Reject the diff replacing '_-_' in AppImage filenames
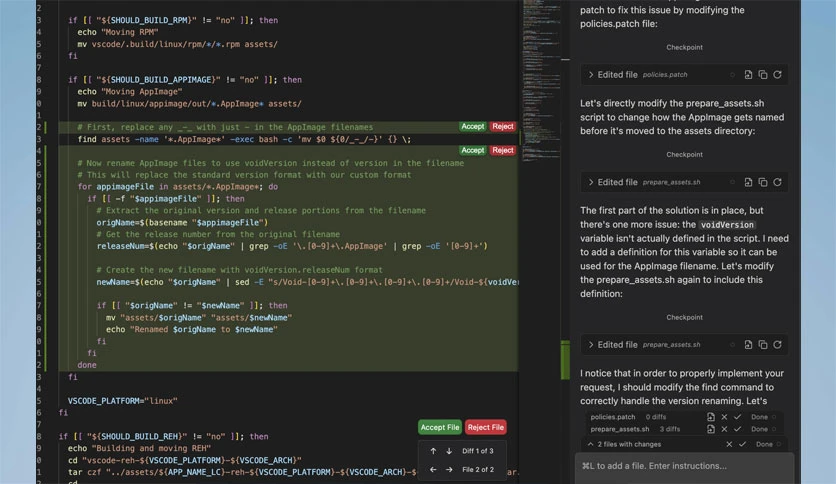This screenshot has height=484, width=836. 503,127
